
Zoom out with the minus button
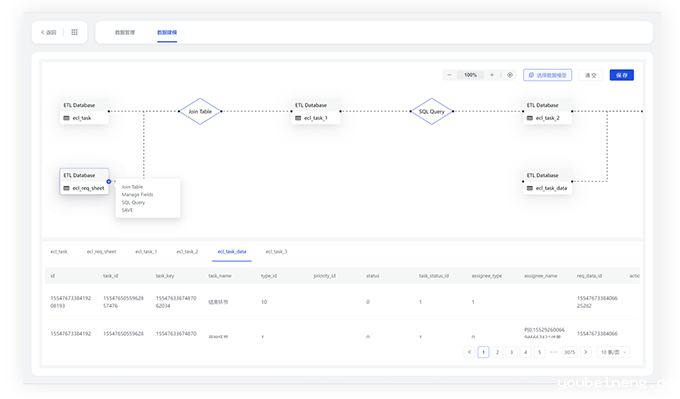tap(449, 75)
